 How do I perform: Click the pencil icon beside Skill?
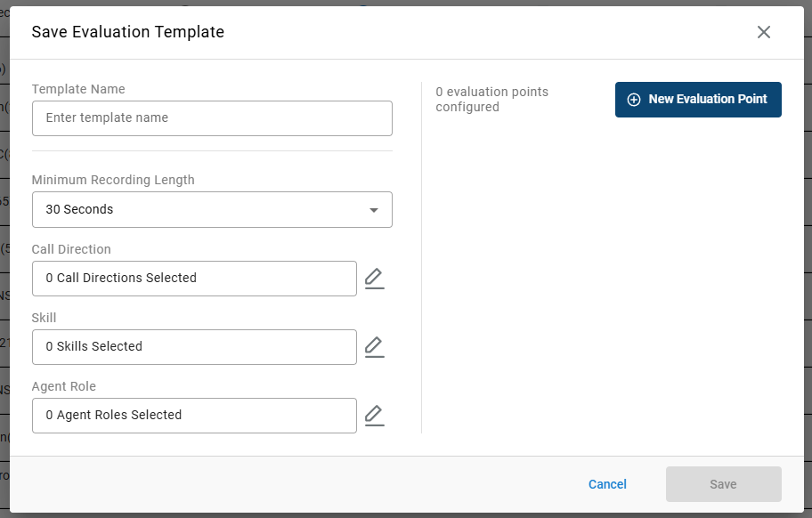[x=375, y=347]
